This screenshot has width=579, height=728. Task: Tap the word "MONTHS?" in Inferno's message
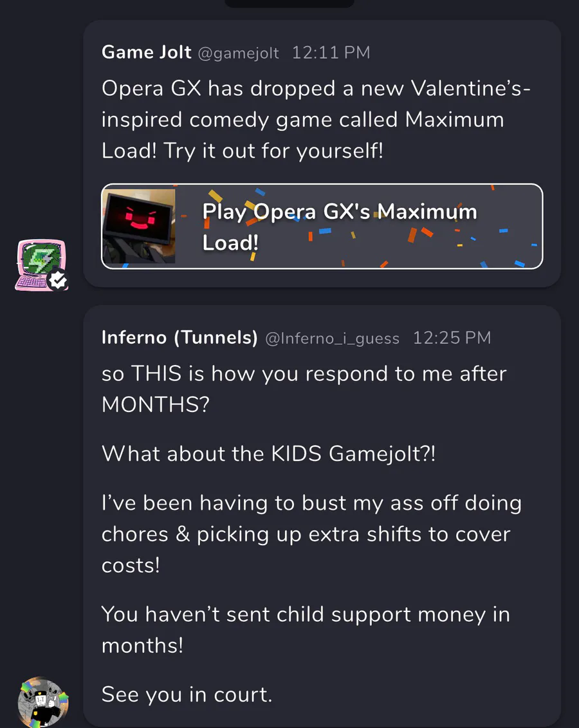coord(155,406)
